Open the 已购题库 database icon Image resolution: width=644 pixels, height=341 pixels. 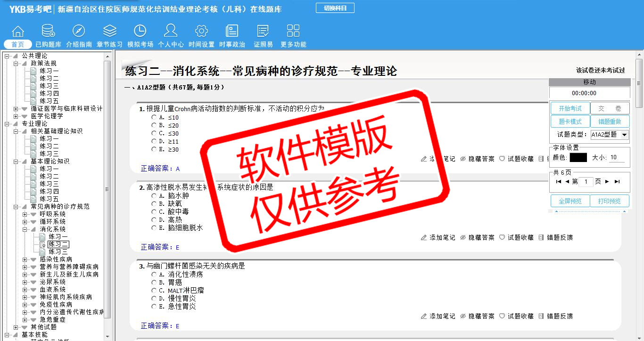pyautogui.click(x=48, y=32)
